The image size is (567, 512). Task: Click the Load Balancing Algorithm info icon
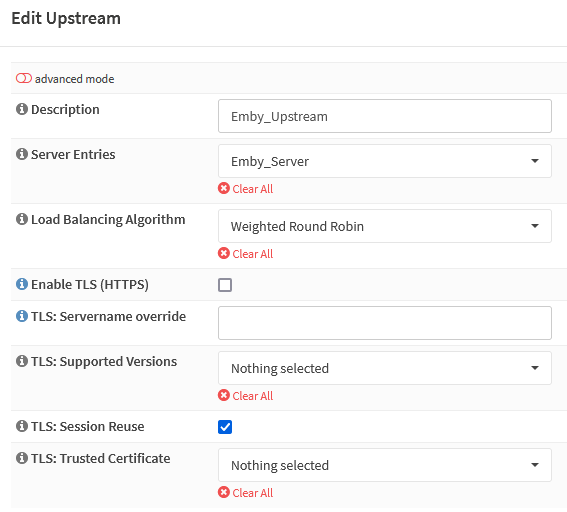[22, 219]
